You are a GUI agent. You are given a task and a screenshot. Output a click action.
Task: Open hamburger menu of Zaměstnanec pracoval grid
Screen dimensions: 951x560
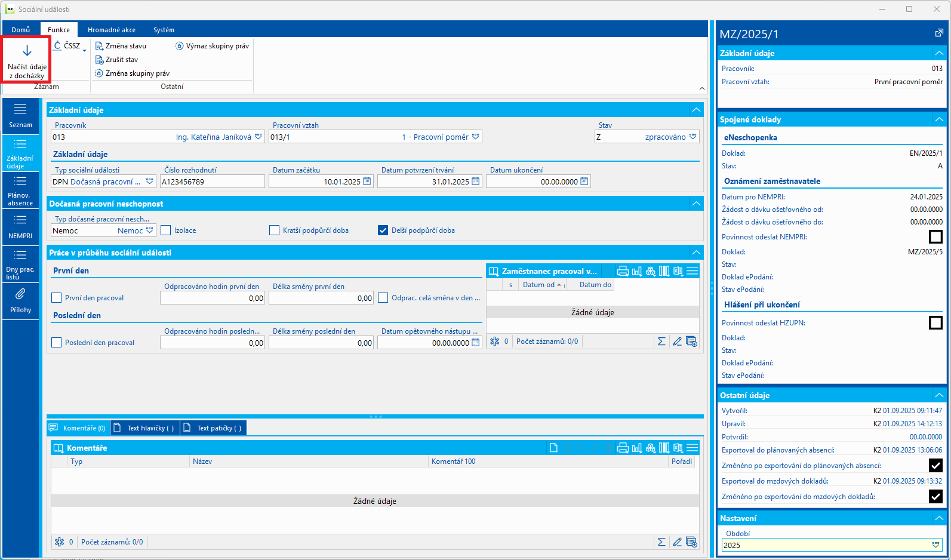(692, 271)
